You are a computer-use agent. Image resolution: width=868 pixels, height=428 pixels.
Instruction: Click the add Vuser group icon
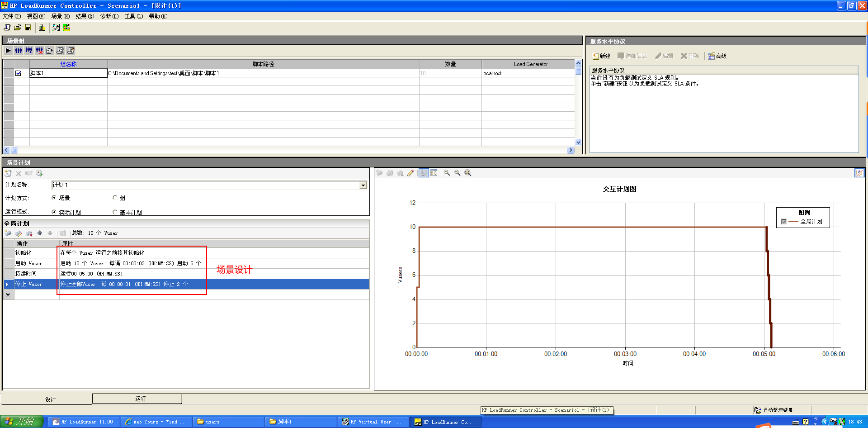28,51
